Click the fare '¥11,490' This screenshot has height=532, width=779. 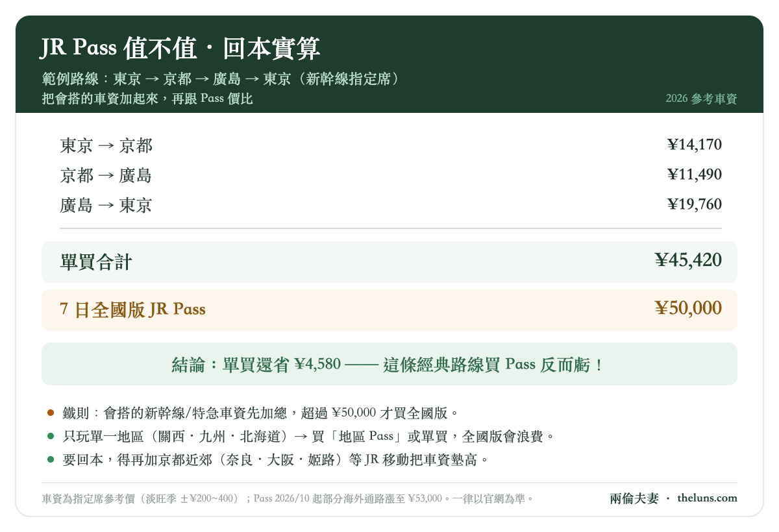[694, 175]
